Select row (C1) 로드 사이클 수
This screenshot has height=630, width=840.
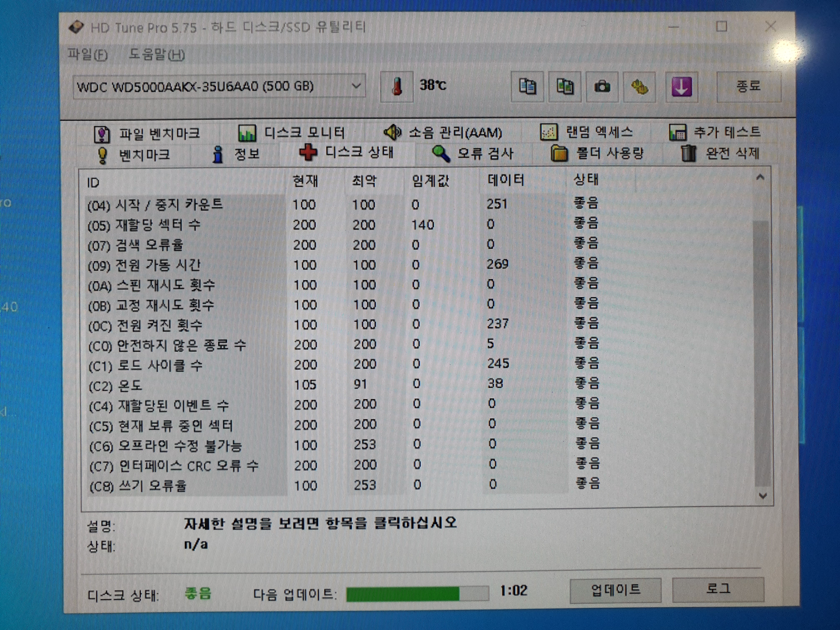[344, 365]
